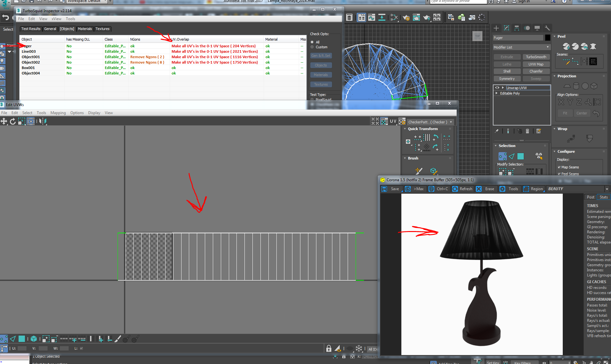The image size is (611, 364).
Task: Click the lock selection padlock icon
Action: tap(329, 349)
